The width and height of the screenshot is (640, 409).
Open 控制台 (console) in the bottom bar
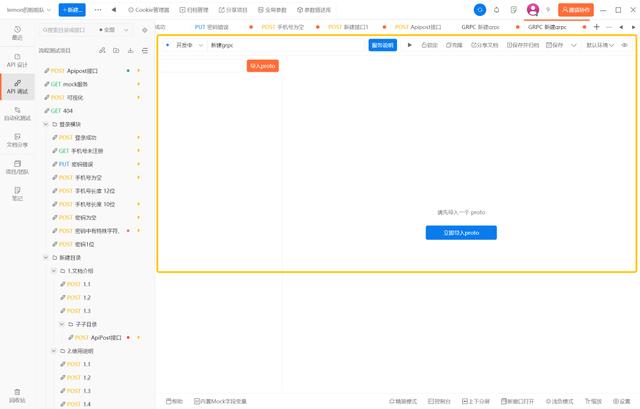[x=439, y=401]
